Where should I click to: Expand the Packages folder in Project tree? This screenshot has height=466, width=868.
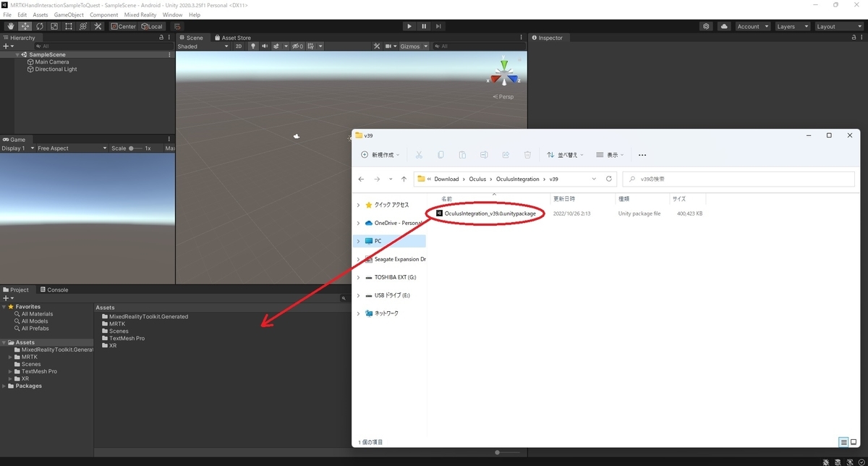click(4, 386)
